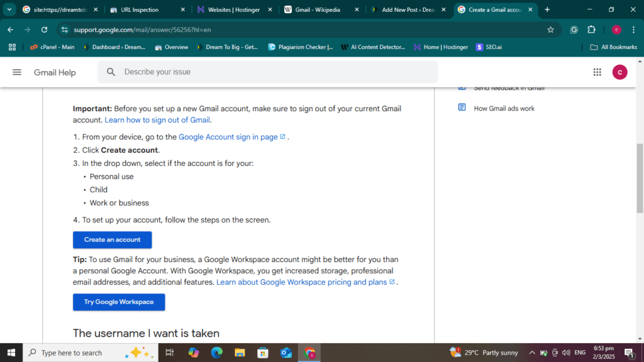Switch to the site:https://dreamtob tab
Image resolution: width=644 pixels, height=362 pixels.
(x=60, y=9)
